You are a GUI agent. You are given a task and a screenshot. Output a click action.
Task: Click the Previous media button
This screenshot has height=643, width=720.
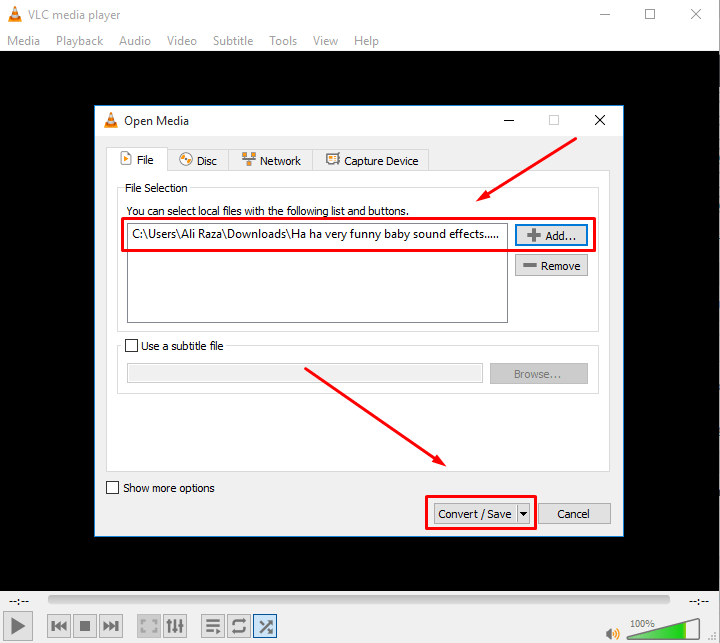click(x=59, y=626)
